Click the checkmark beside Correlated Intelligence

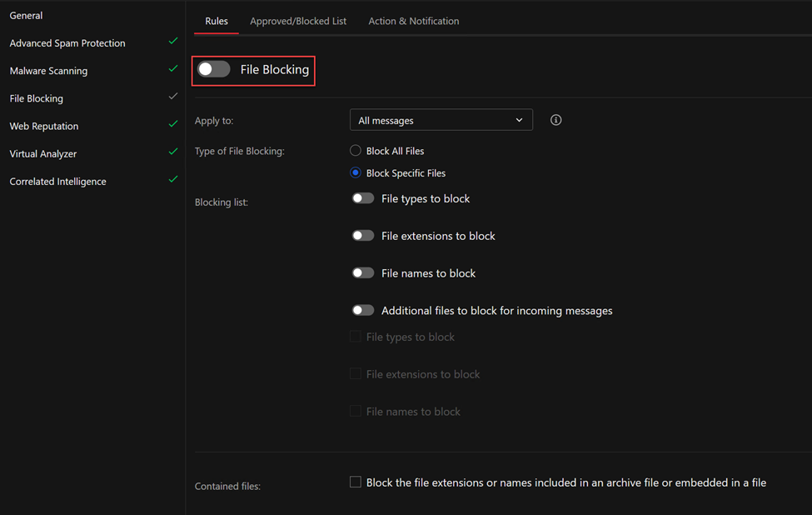click(173, 179)
